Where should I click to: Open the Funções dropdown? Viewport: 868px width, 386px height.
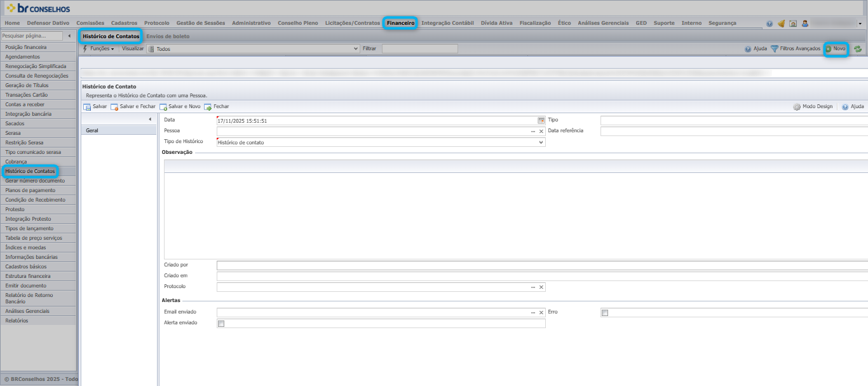pyautogui.click(x=98, y=49)
